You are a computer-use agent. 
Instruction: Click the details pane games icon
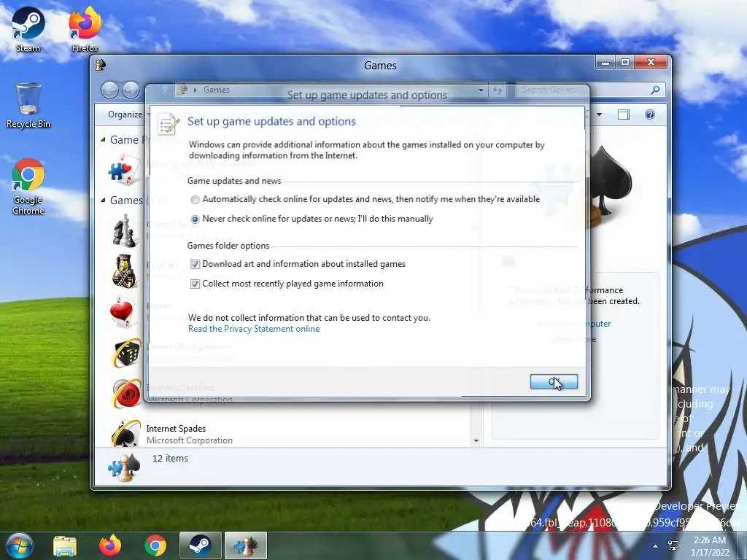(x=124, y=467)
